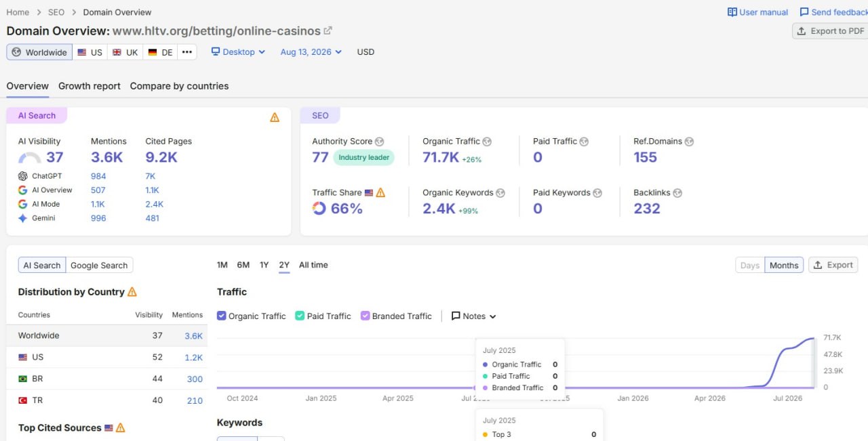Go to SEO breadcrumb
This screenshot has height=441, width=868.
(56, 12)
